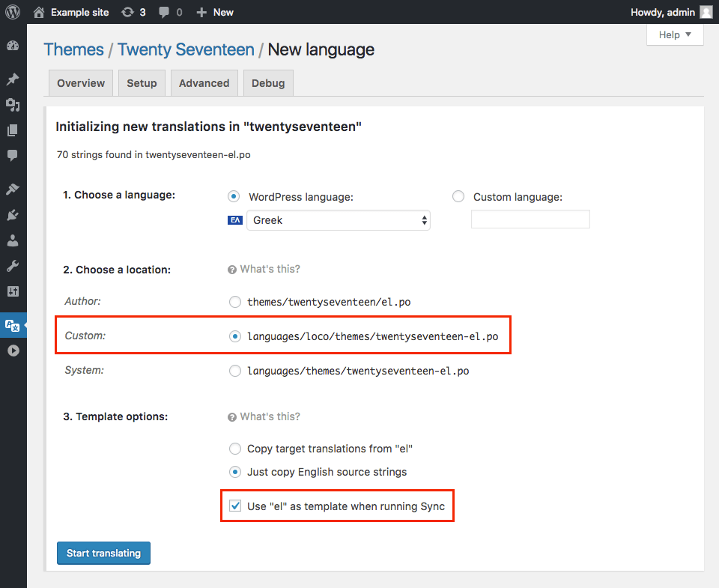Open Comments from the sidebar icon
The width and height of the screenshot is (719, 588).
point(13,155)
